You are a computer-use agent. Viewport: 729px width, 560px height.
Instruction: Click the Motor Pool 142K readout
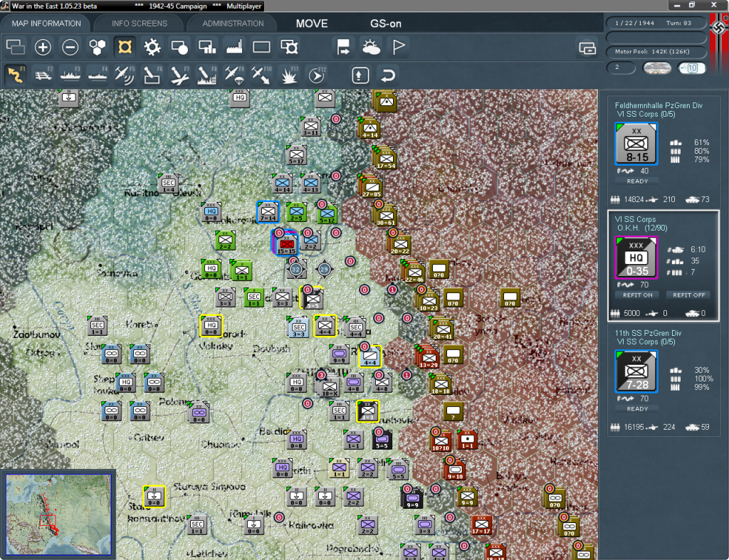point(656,51)
